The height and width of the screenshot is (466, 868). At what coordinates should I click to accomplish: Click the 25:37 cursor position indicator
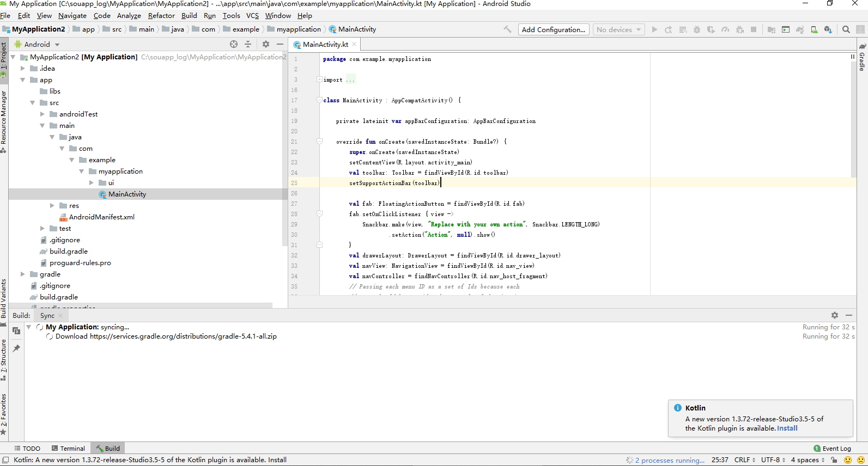[720, 460]
